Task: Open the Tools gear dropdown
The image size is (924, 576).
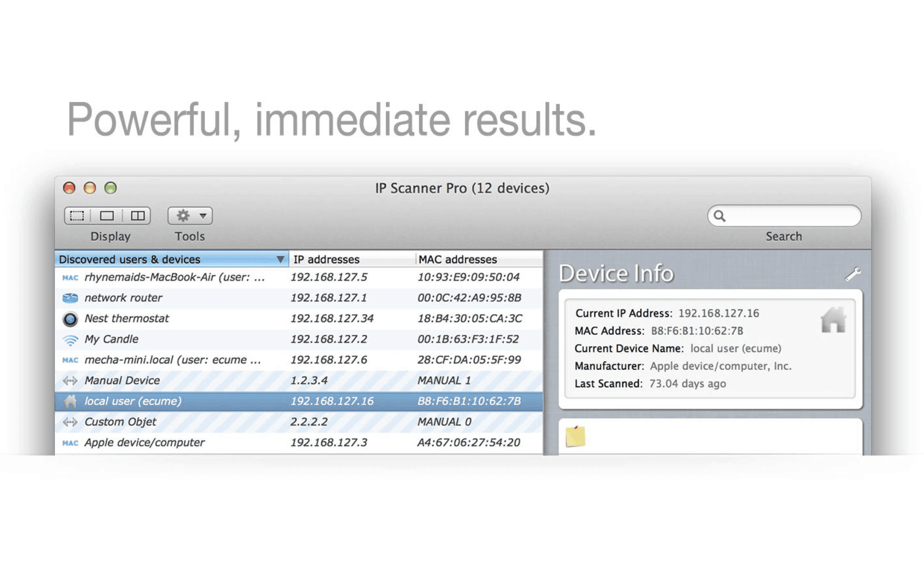Action: coord(190,216)
